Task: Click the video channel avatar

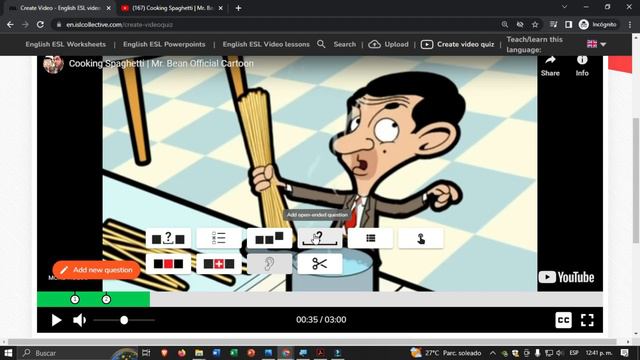Action: coord(53,64)
